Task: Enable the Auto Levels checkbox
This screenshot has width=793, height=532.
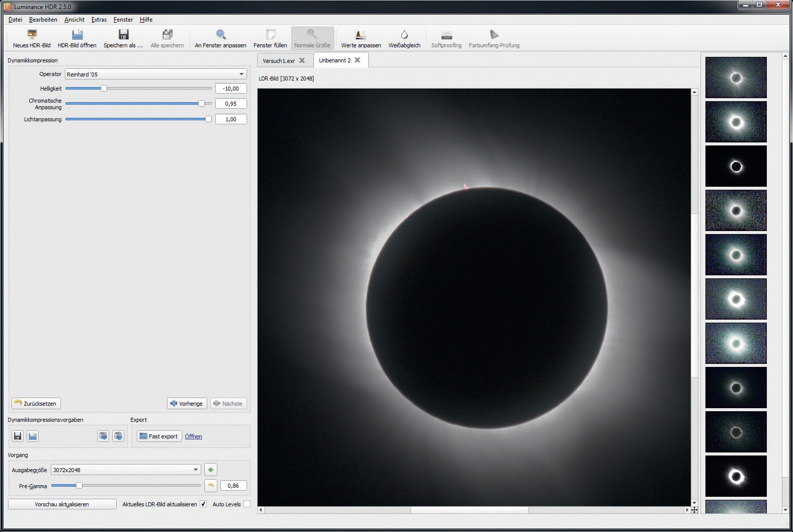Action: pos(247,504)
